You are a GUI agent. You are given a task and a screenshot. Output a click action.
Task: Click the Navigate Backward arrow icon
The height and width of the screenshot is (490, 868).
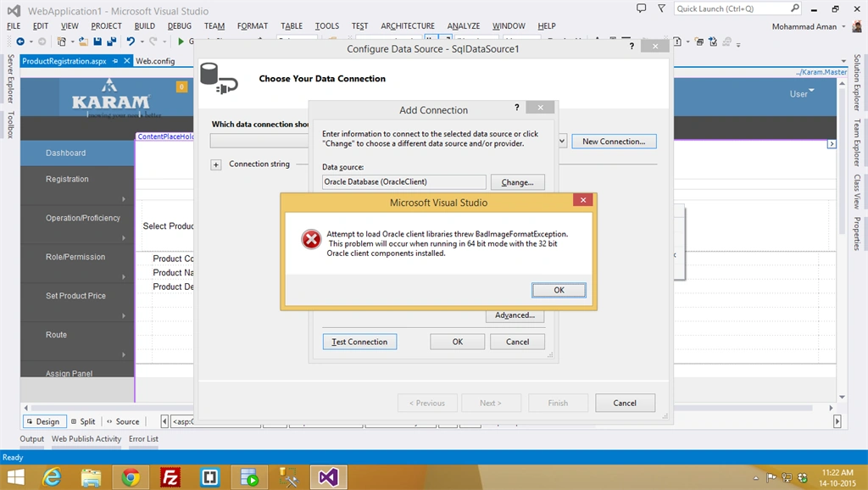[x=20, y=42]
